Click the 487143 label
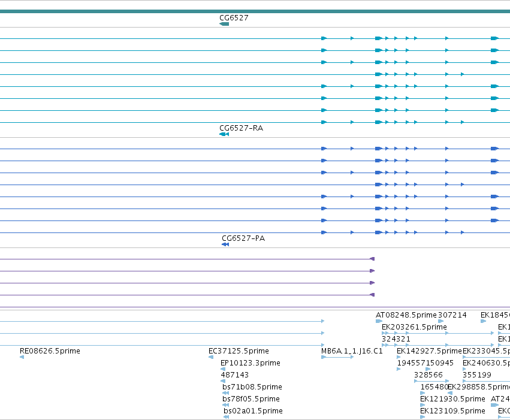The height and width of the screenshot is (420, 510). pos(234,375)
